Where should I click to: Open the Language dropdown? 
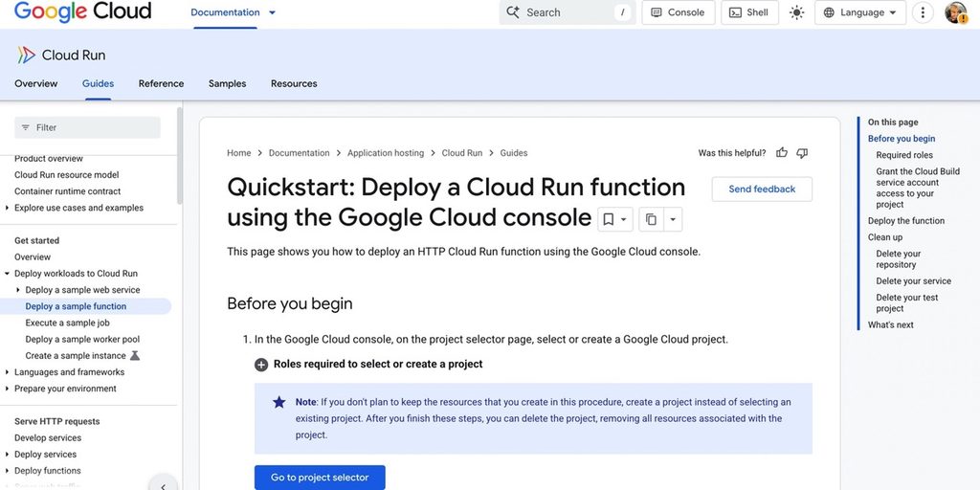(860, 12)
